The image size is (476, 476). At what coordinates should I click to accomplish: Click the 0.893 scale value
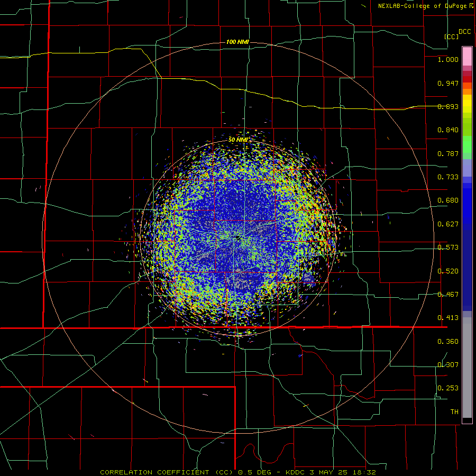coord(448,106)
